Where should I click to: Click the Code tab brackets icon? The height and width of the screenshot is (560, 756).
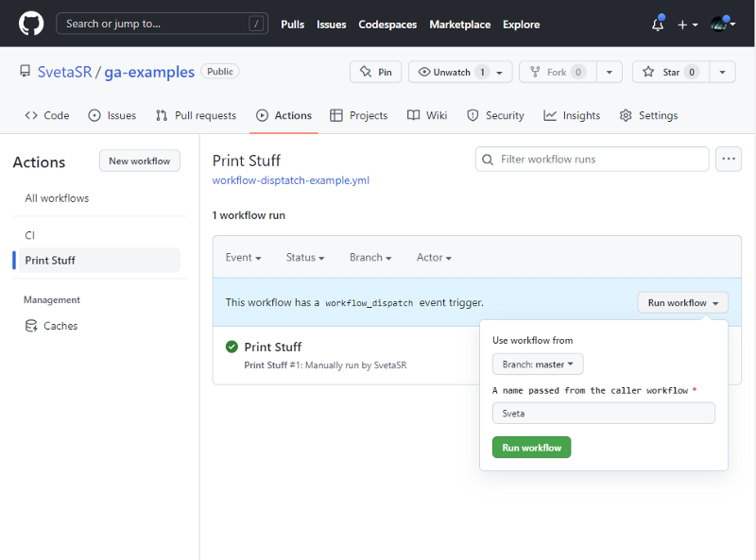[31, 115]
